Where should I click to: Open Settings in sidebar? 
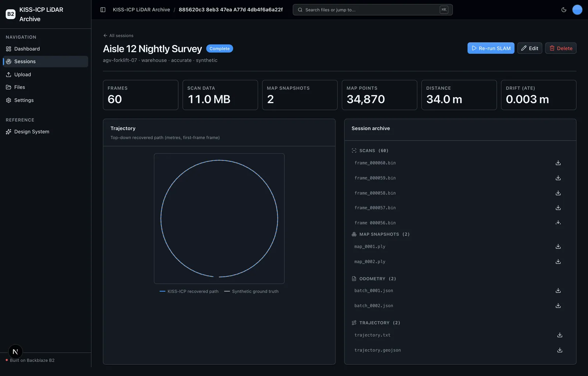[x=46, y=100]
